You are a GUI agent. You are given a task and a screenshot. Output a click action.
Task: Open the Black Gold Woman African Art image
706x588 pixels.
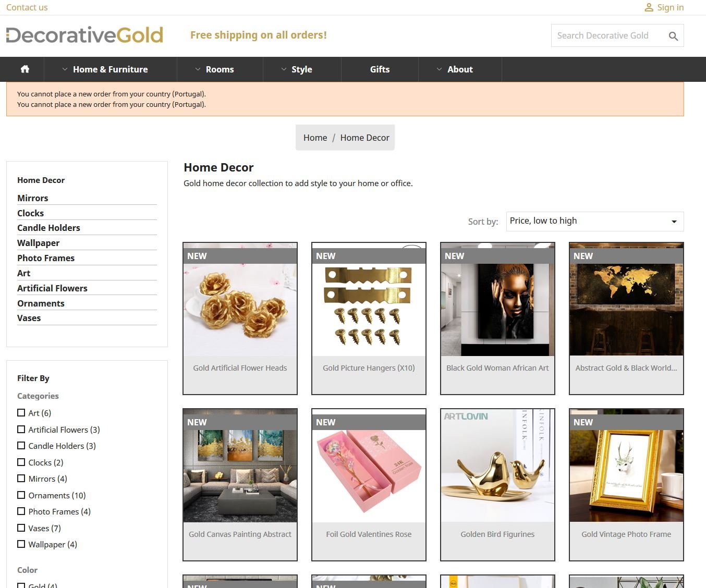coord(497,300)
